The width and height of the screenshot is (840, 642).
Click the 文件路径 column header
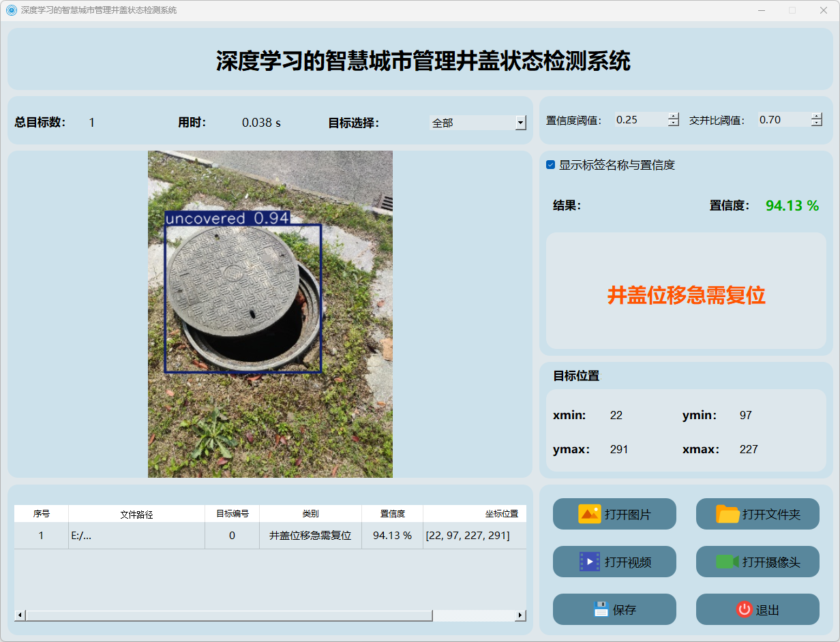(x=136, y=514)
